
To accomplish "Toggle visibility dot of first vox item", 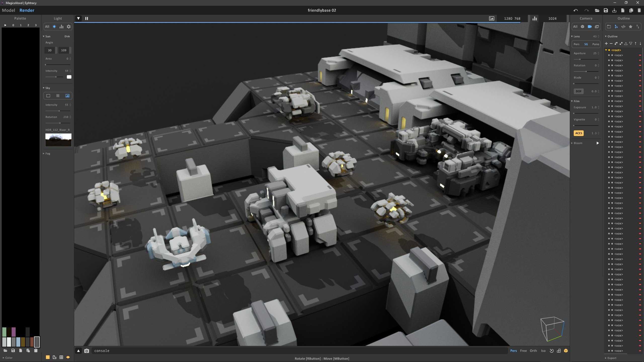I will click(612, 55).
